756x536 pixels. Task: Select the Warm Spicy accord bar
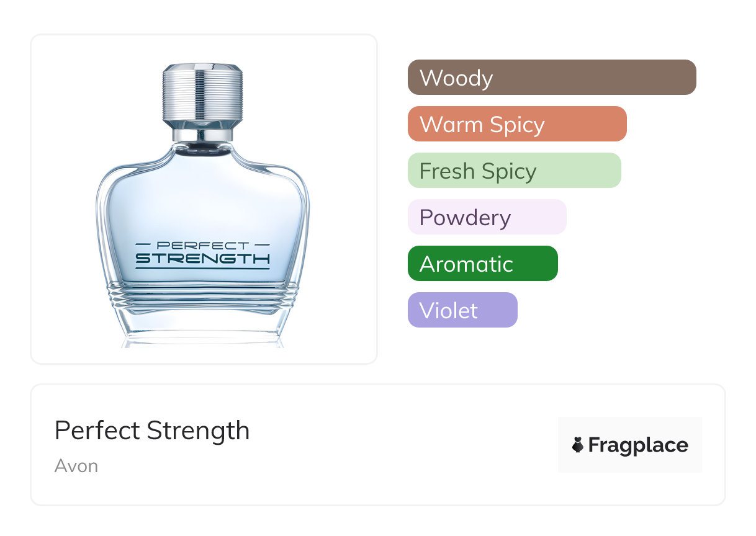pos(516,124)
